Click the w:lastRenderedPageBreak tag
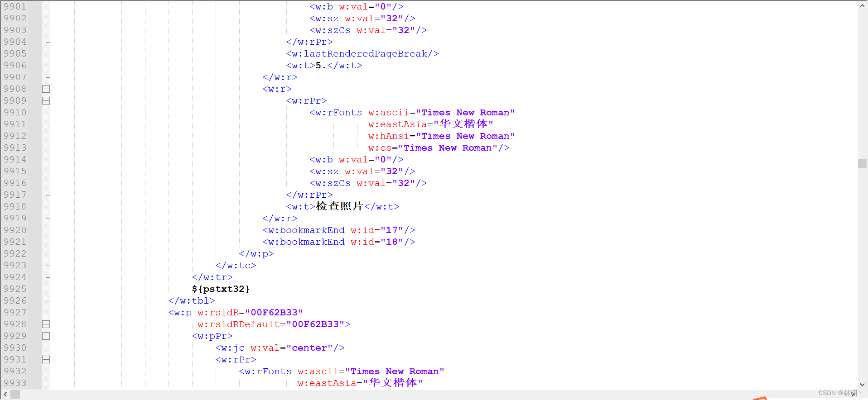The width and height of the screenshot is (868, 400). point(362,54)
